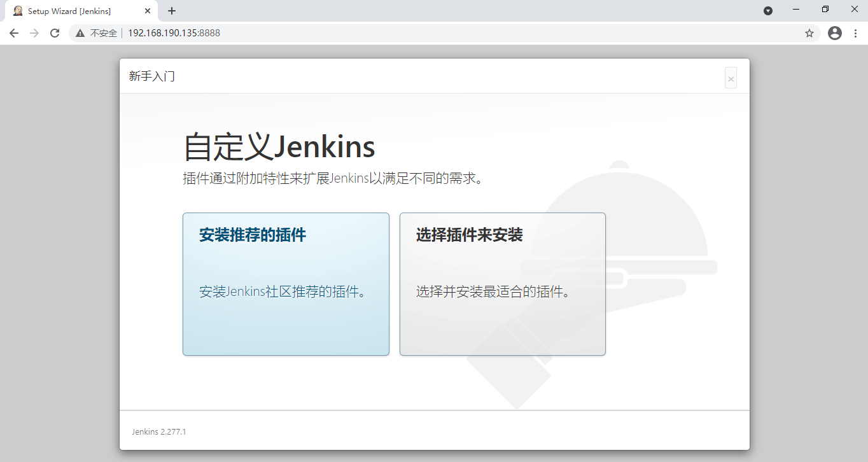Close the Chrome window
This screenshot has height=462, width=868.
[x=854, y=9]
